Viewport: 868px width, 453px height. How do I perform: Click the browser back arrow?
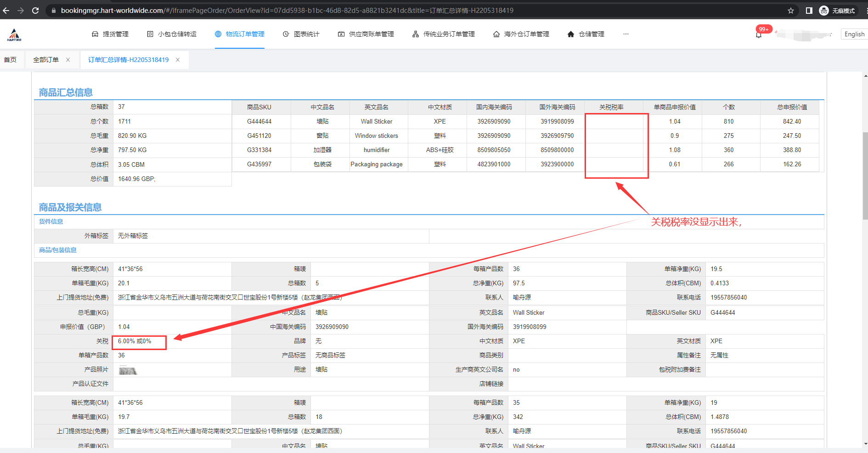(6, 10)
